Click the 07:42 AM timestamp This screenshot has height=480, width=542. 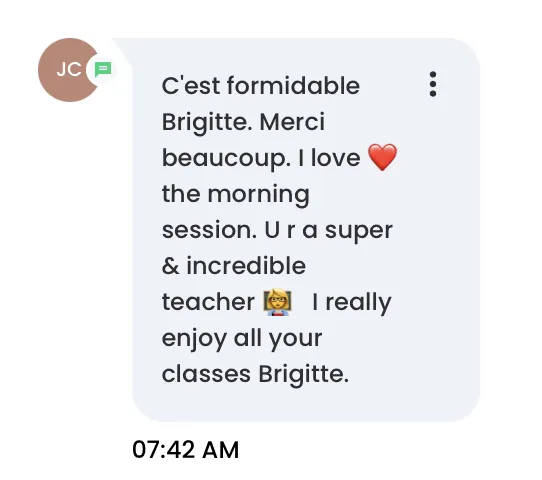tap(186, 450)
